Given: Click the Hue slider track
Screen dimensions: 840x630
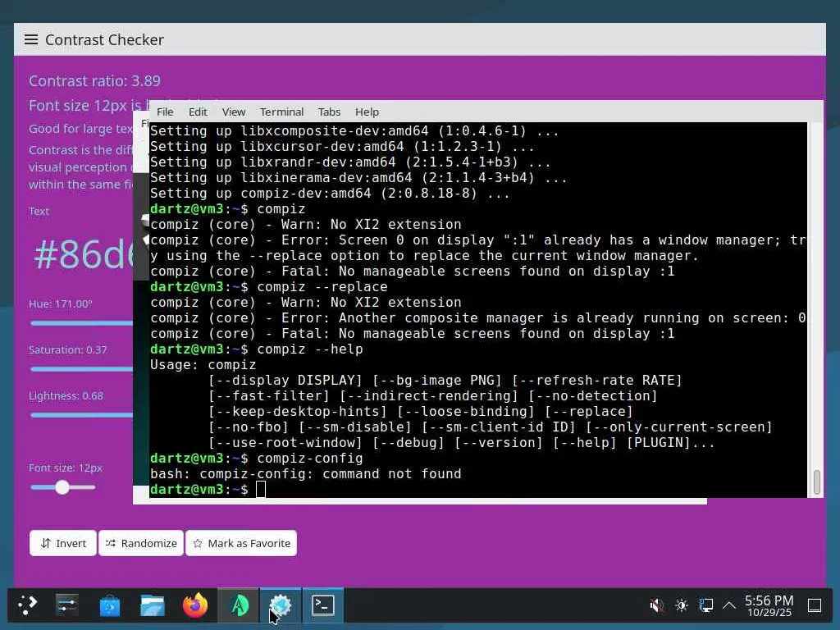Looking at the screenshot, I should click(x=82, y=323).
